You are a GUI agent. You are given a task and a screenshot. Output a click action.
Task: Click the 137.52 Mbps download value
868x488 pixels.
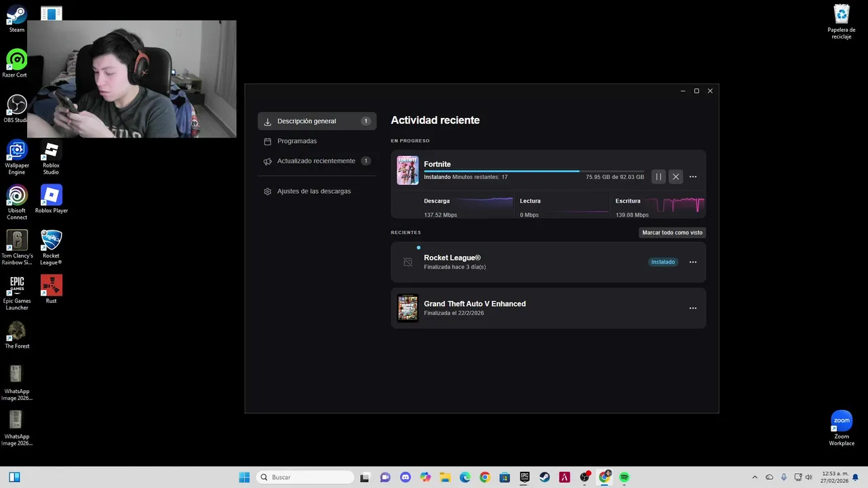(441, 215)
